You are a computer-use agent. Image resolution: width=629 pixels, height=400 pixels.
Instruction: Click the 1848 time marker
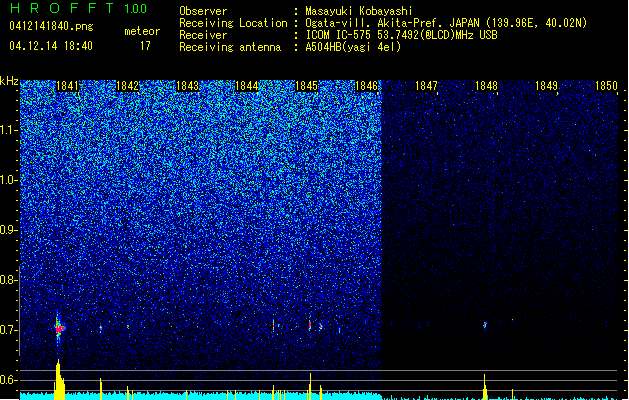click(486, 86)
